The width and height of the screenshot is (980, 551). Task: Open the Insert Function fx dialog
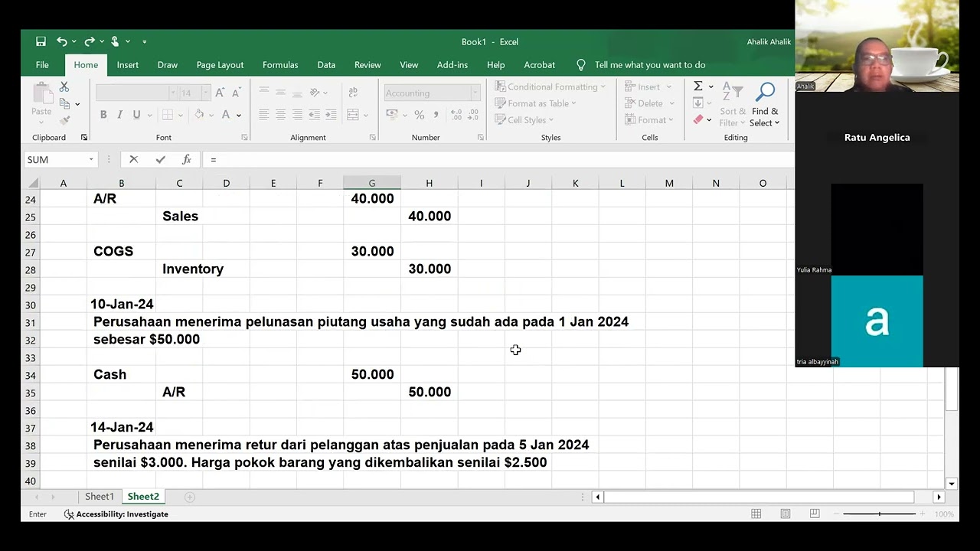[x=186, y=159]
